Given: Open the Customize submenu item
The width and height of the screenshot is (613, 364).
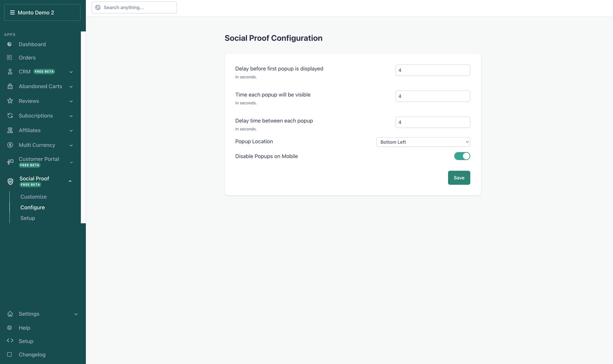Looking at the screenshot, I should (34, 197).
